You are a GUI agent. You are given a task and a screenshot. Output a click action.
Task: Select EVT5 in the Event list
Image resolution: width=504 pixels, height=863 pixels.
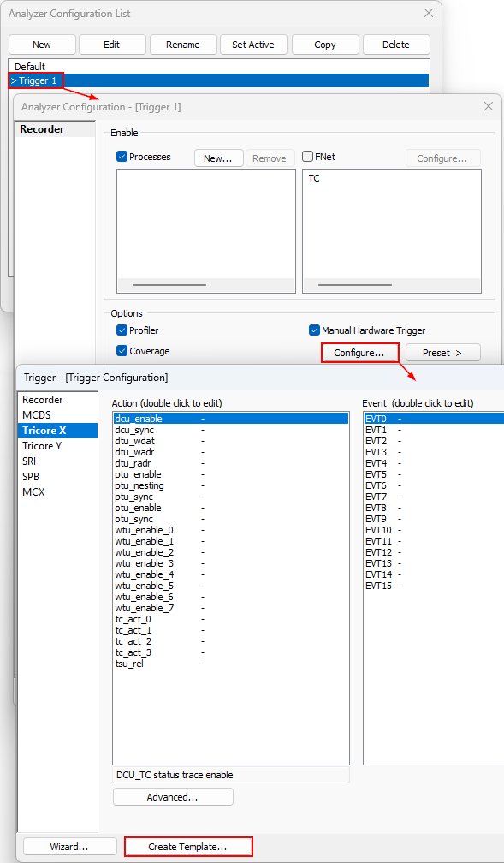click(434, 474)
